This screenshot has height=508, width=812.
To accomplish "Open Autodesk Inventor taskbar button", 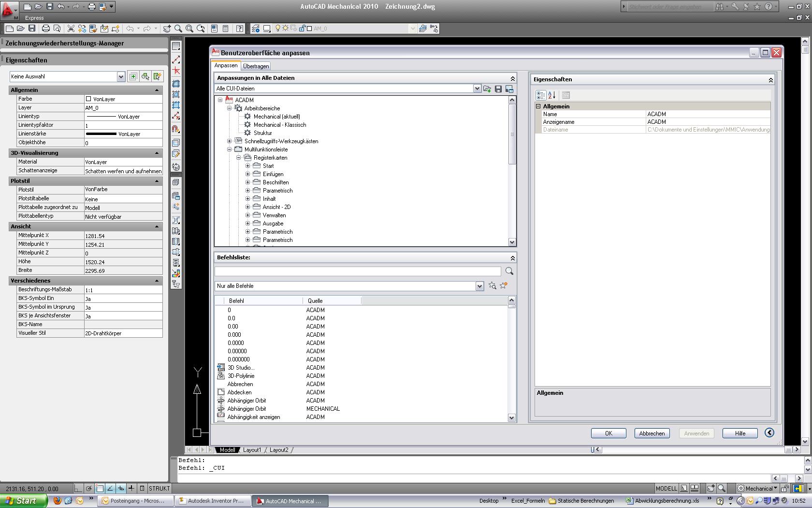I will tap(213, 501).
